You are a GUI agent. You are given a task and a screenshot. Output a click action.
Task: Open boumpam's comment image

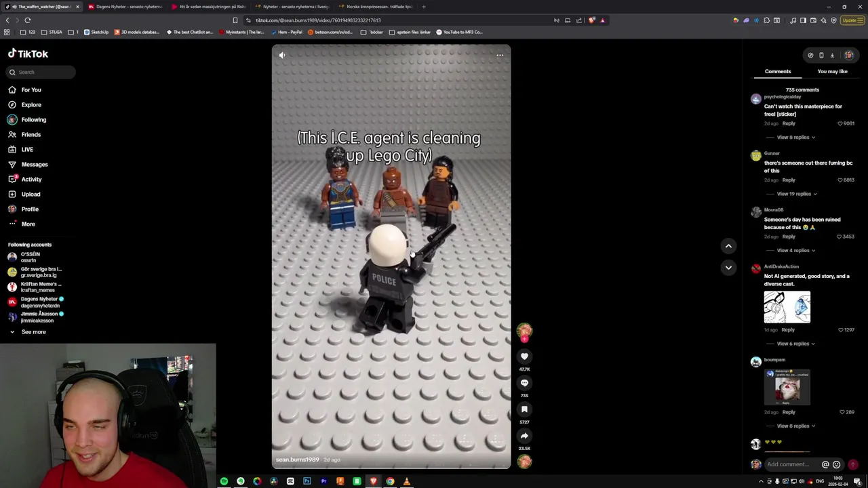point(787,387)
